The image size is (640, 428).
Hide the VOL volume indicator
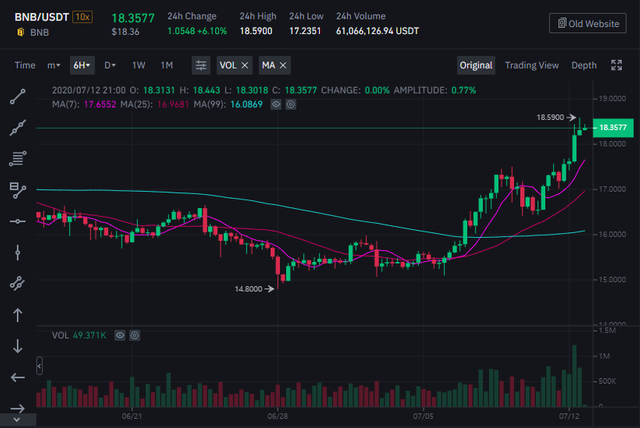pos(120,335)
